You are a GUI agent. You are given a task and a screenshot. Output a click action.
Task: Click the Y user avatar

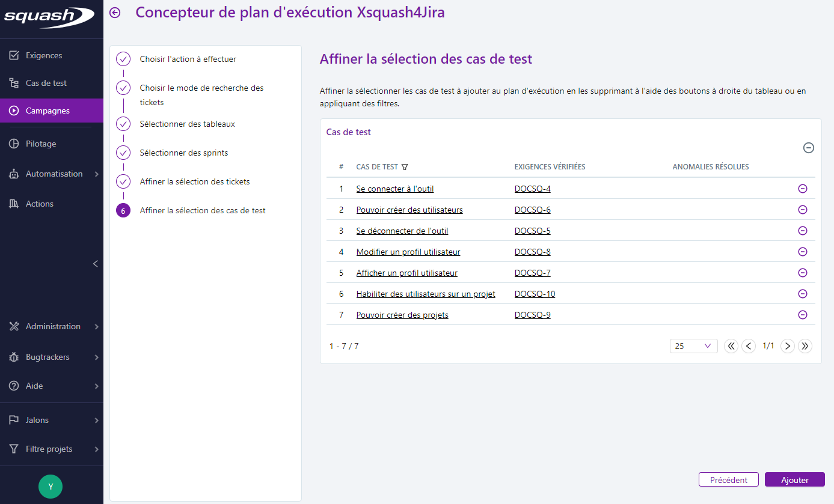click(x=51, y=486)
